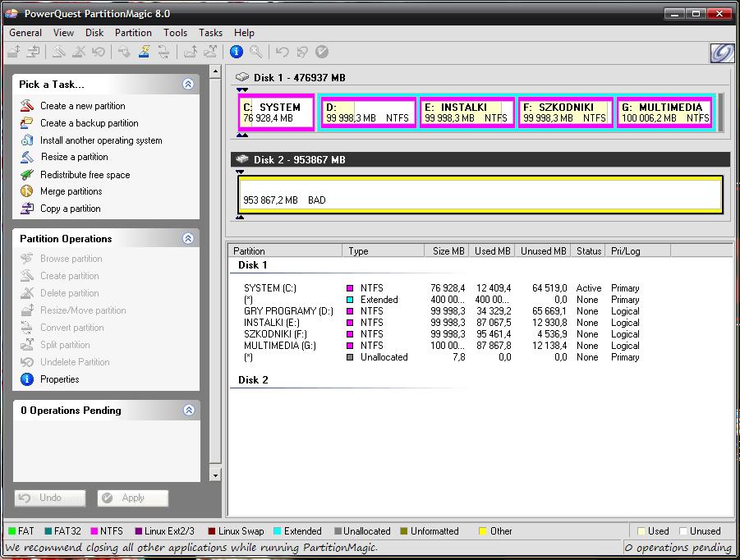
Task: Select the SZKODNIKI (F:) list row
Action: click(441, 334)
